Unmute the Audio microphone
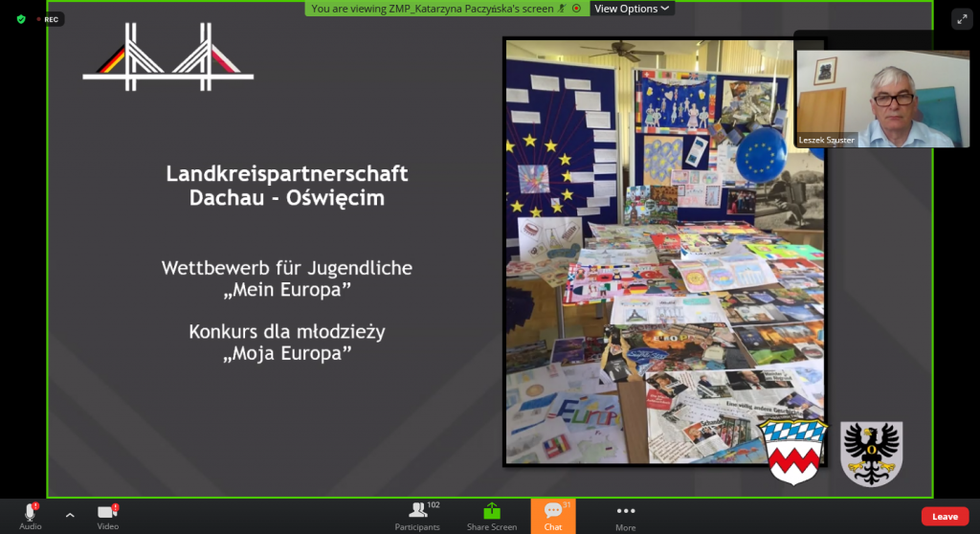 coord(30,517)
